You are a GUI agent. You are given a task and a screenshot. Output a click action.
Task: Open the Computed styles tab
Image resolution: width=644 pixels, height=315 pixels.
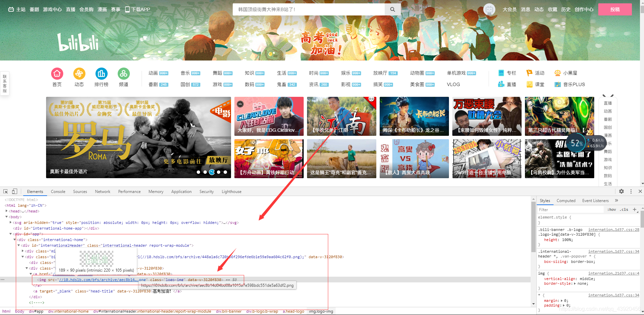point(566,201)
